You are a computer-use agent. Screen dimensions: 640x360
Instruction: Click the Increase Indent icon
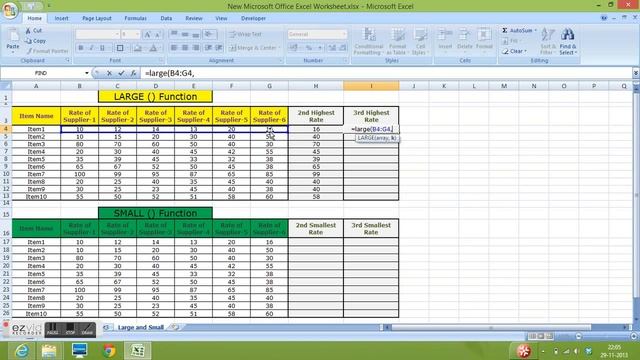tap(219, 48)
